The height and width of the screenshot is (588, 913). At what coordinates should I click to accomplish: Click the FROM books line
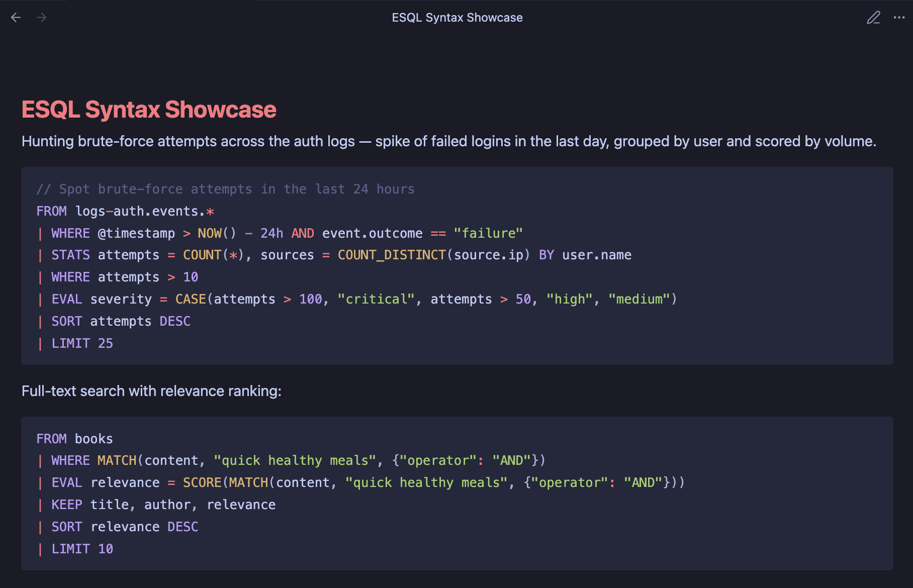pos(74,439)
